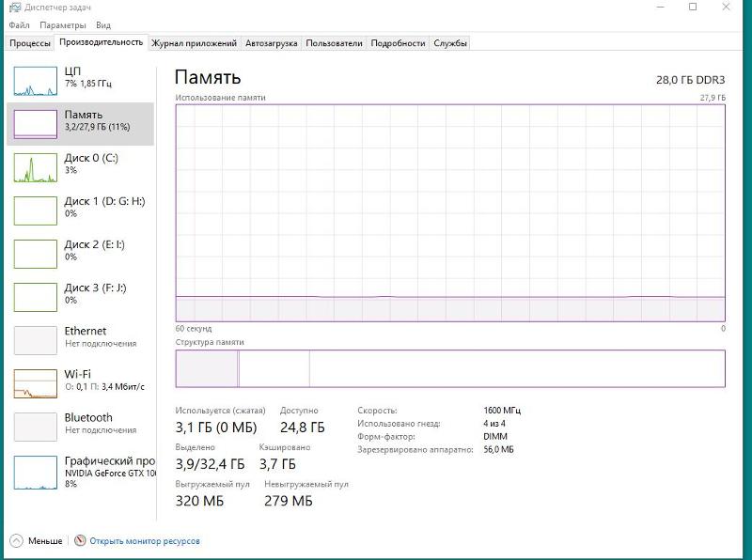This screenshot has width=752, height=560.
Task: Open the Автозагрузка tab
Action: [272, 43]
